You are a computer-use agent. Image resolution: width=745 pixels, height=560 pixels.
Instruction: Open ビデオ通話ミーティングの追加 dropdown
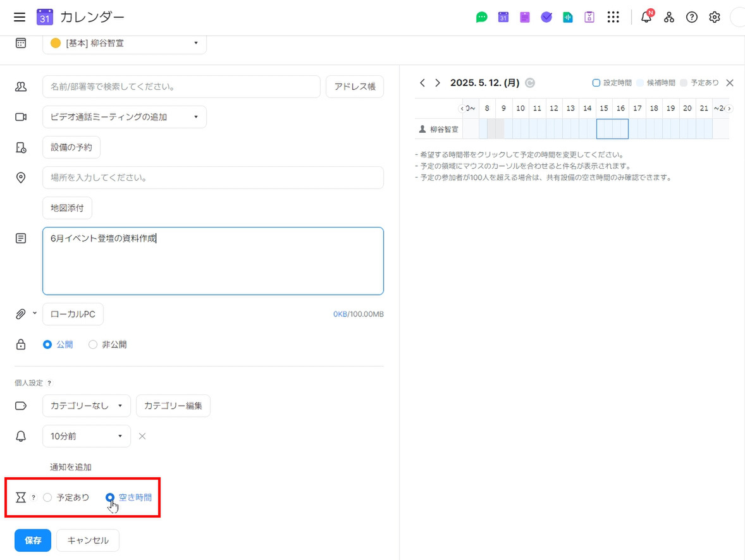125,117
